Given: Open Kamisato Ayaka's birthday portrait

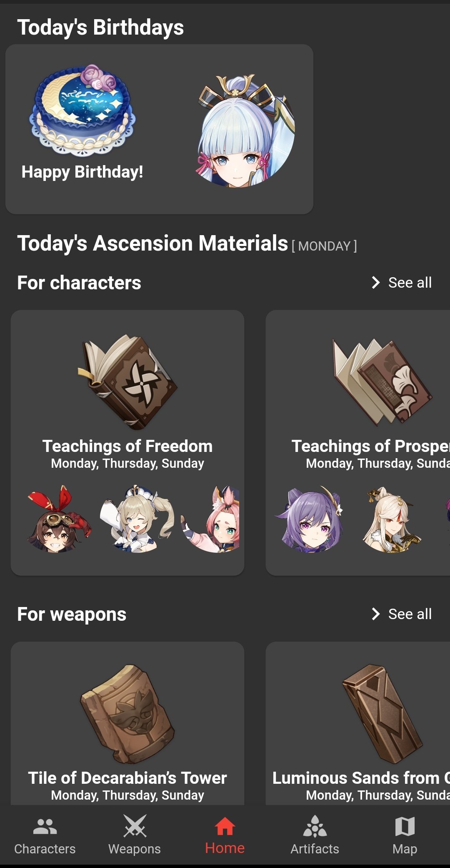Looking at the screenshot, I should (x=246, y=130).
